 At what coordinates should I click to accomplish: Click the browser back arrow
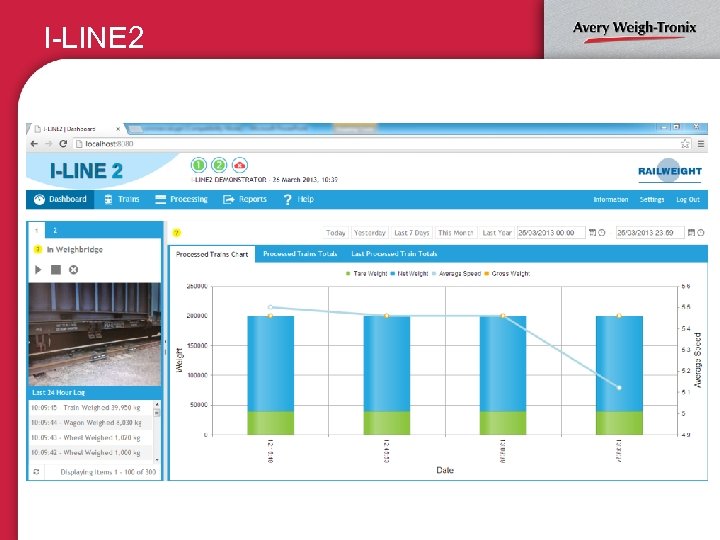pos(34,144)
